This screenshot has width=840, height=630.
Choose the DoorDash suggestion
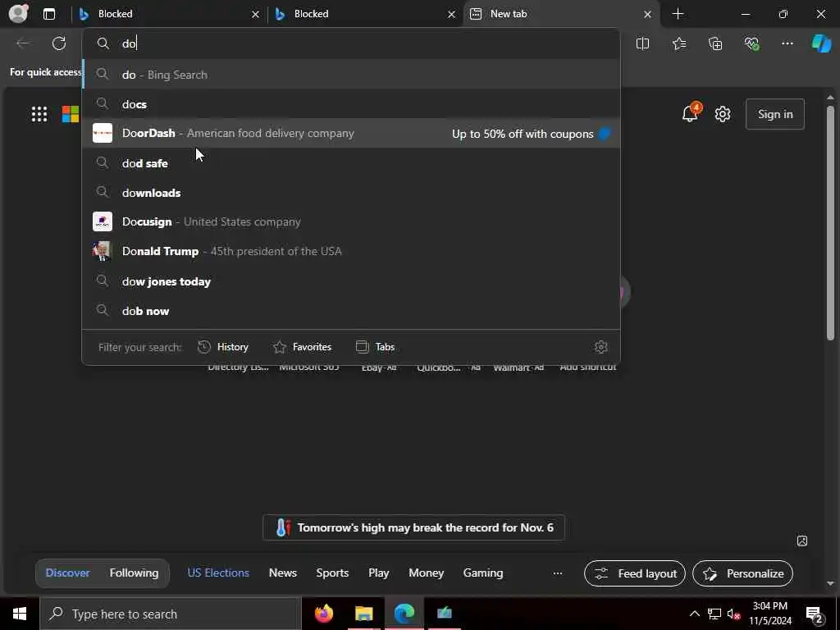(351, 134)
